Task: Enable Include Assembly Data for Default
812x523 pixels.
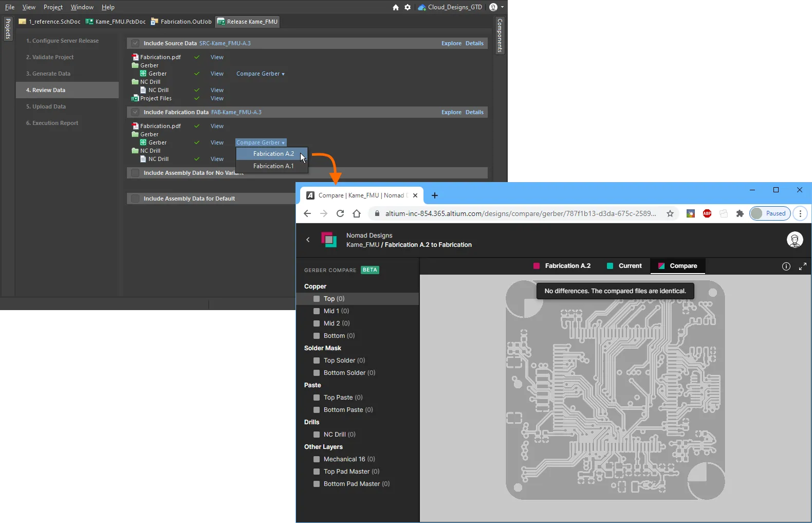Action: click(x=135, y=199)
